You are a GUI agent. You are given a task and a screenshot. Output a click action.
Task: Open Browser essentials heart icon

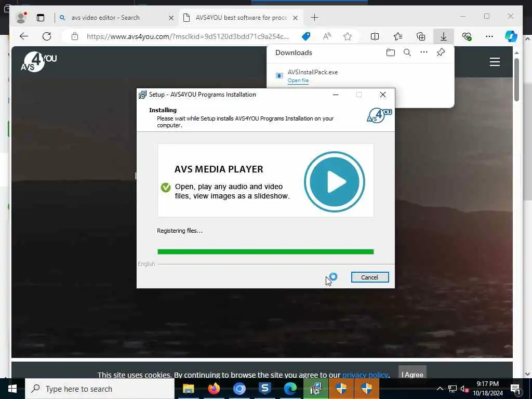click(467, 36)
